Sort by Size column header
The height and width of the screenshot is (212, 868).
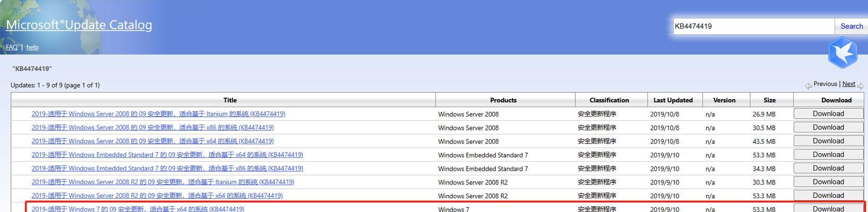769,100
